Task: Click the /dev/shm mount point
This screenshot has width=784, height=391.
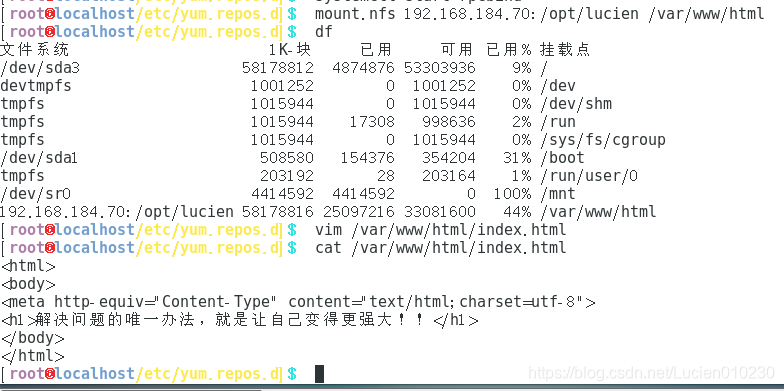Action: click(x=576, y=104)
